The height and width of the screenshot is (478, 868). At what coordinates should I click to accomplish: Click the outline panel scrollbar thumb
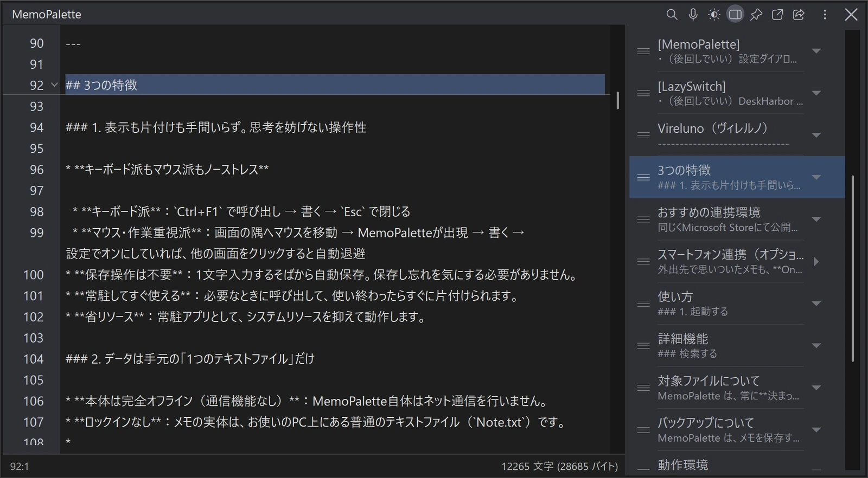coord(853,268)
